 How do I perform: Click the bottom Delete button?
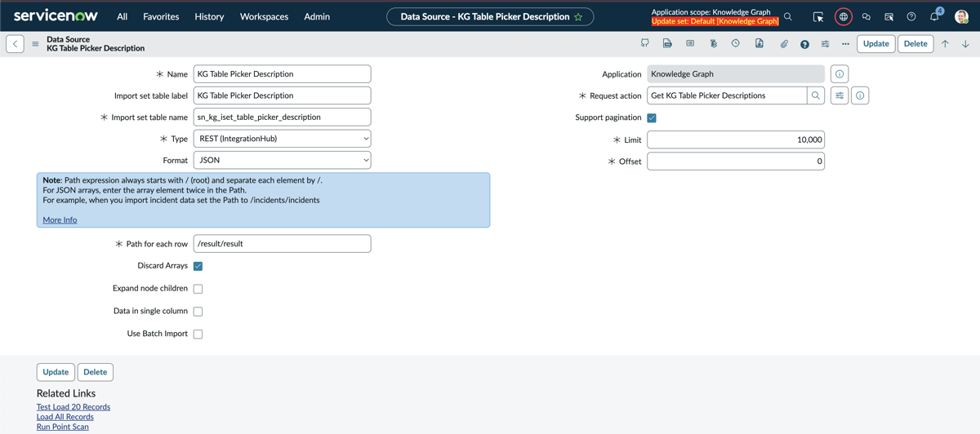pos(95,372)
